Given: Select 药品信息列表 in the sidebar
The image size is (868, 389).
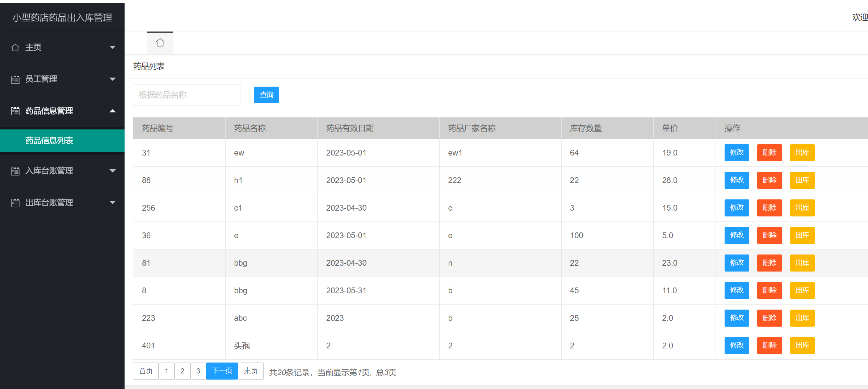Looking at the screenshot, I should [x=49, y=141].
